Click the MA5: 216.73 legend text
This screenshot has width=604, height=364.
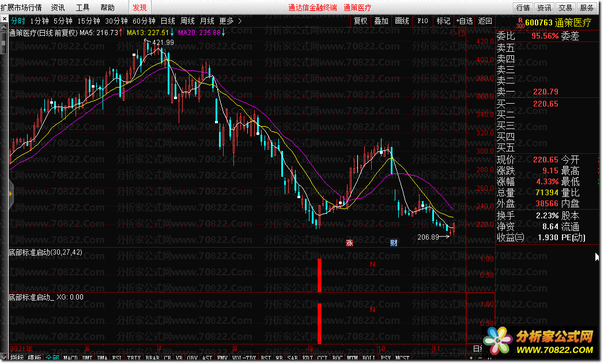click(x=99, y=33)
